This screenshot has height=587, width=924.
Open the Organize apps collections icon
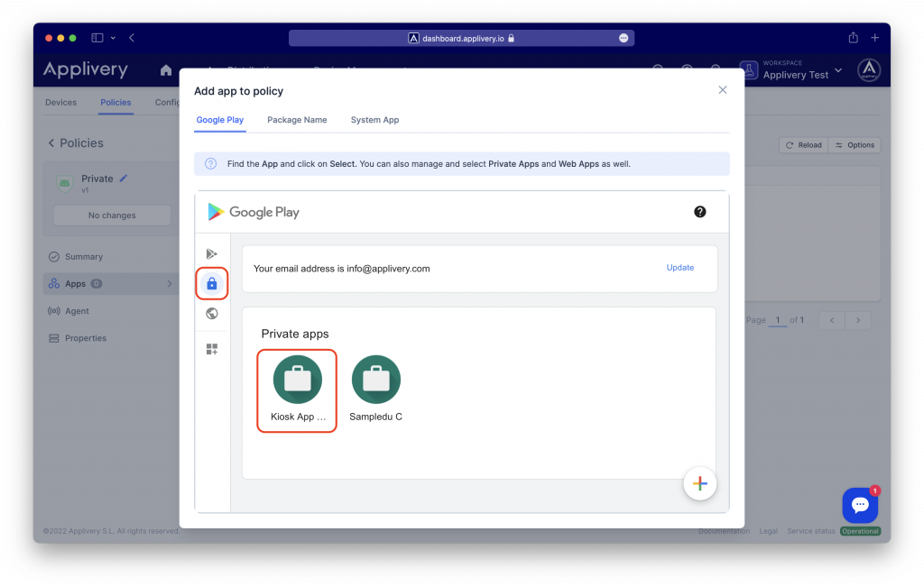click(x=211, y=349)
